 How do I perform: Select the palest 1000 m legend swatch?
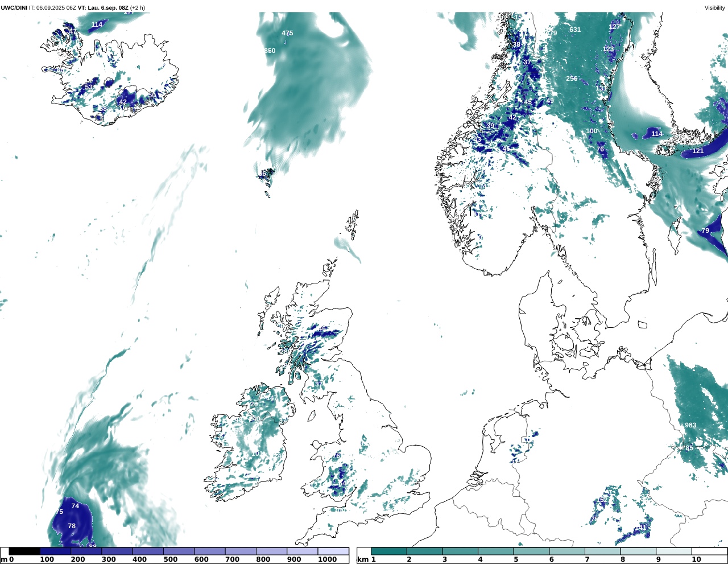click(x=333, y=551)
